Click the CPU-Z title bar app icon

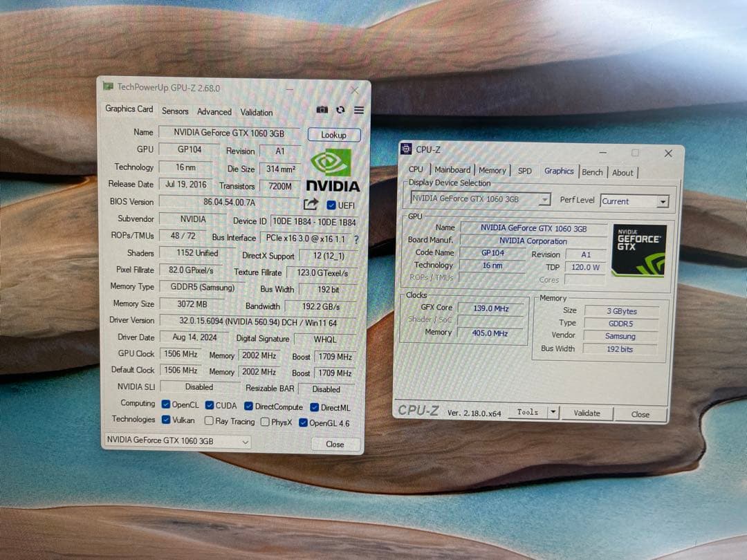(406, 149)
